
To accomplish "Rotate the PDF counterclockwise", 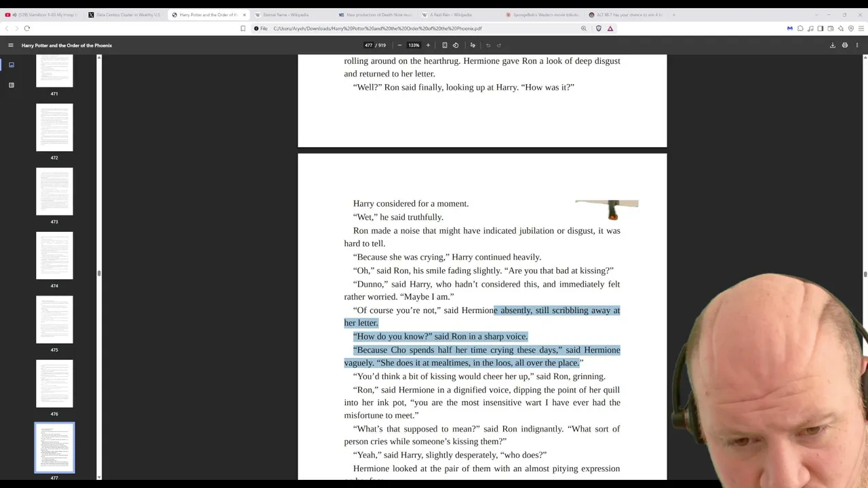I will click(456, 45).
